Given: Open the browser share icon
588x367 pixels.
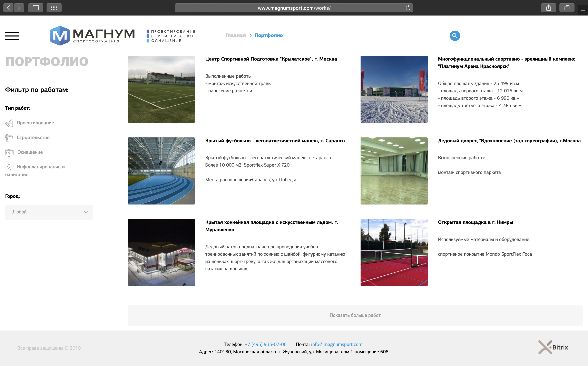Looking at the screenshot, I should click(x=548, y=8).
